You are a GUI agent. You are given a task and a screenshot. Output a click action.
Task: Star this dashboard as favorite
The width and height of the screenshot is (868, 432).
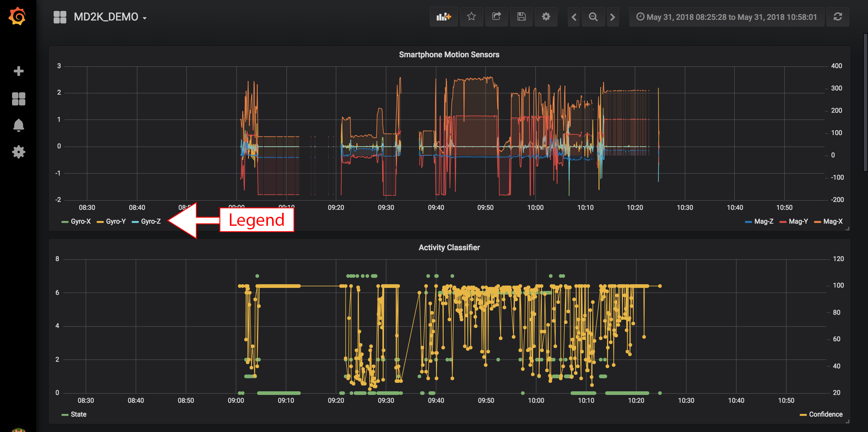tap(471, 17)
